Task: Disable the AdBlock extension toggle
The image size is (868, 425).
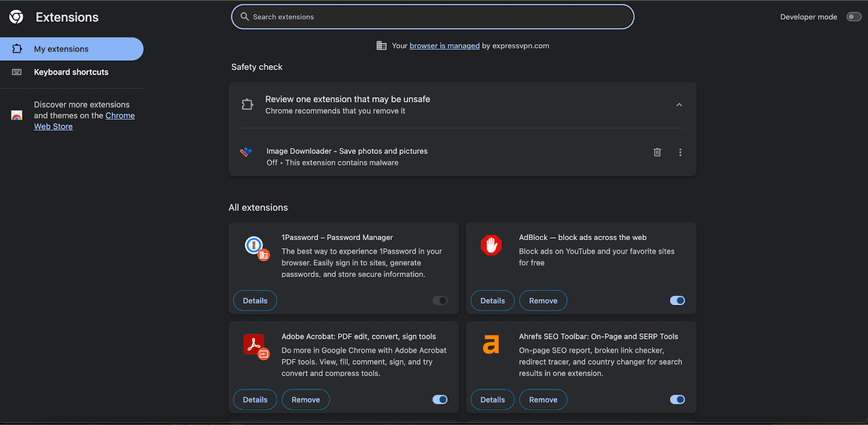Action: [677, 301]
